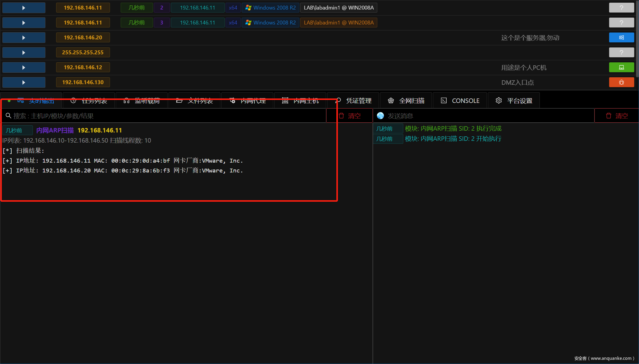
Task: Click the red bug icon tag for 192.168.146.130
Action: (x=621, y=82)
